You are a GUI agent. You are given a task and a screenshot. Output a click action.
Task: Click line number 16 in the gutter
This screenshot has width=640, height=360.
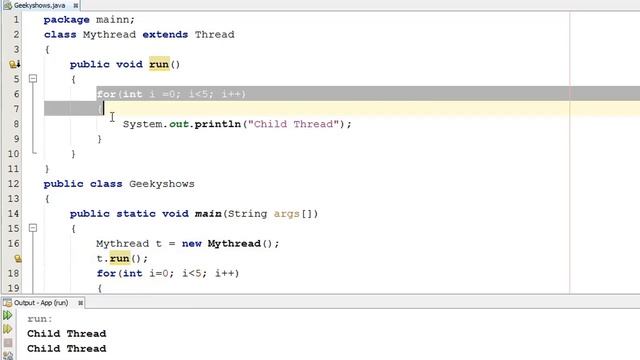13,243
